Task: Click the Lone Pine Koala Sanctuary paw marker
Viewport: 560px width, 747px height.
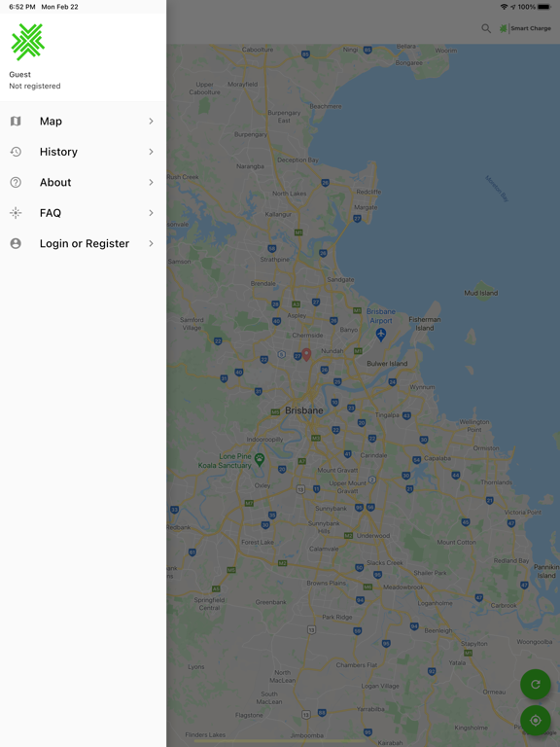Action: pyautogui.click(x=260, y=459)
